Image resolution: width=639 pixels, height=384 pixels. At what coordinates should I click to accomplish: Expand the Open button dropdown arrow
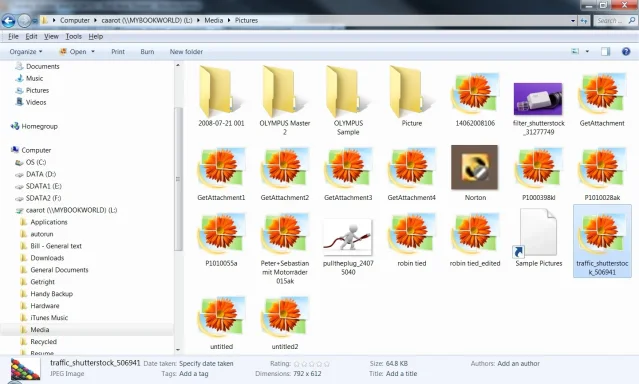(x=93, y=52)
